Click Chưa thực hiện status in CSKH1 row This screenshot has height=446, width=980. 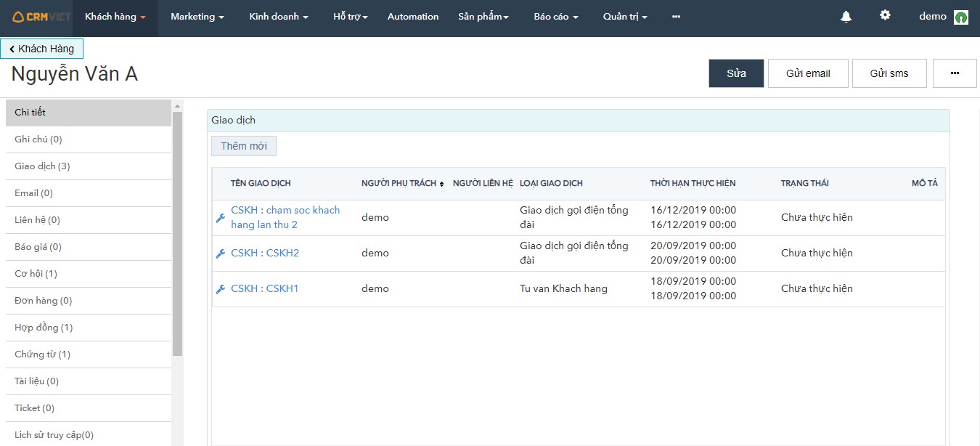[817, 288]
